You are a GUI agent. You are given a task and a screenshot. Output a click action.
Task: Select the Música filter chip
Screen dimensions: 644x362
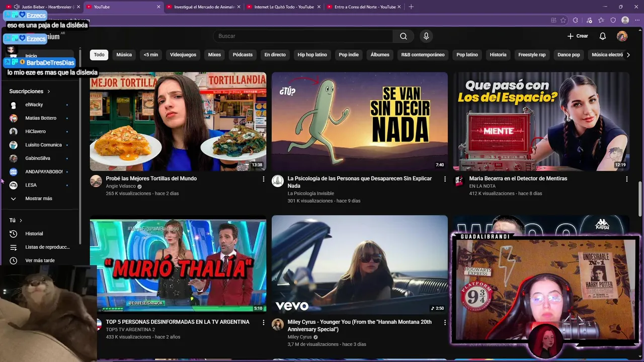(x=124, y=55)
